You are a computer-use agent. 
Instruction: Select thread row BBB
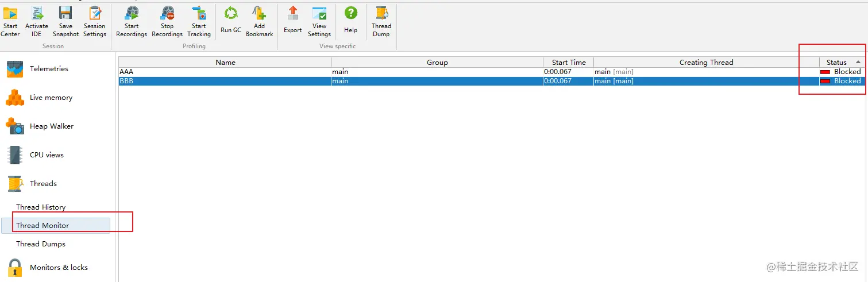click(491, 81)
